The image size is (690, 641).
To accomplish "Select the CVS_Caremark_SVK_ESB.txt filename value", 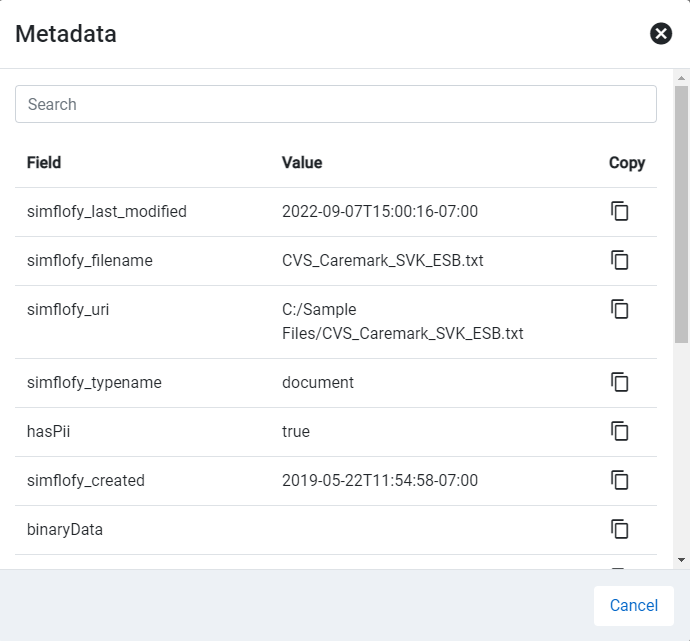I will click(383, 260).
